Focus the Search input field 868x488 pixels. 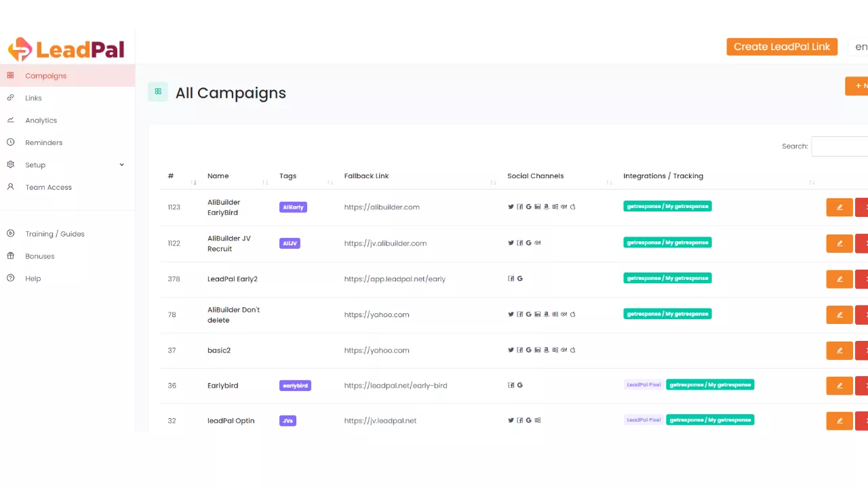(x=840, y=146)
